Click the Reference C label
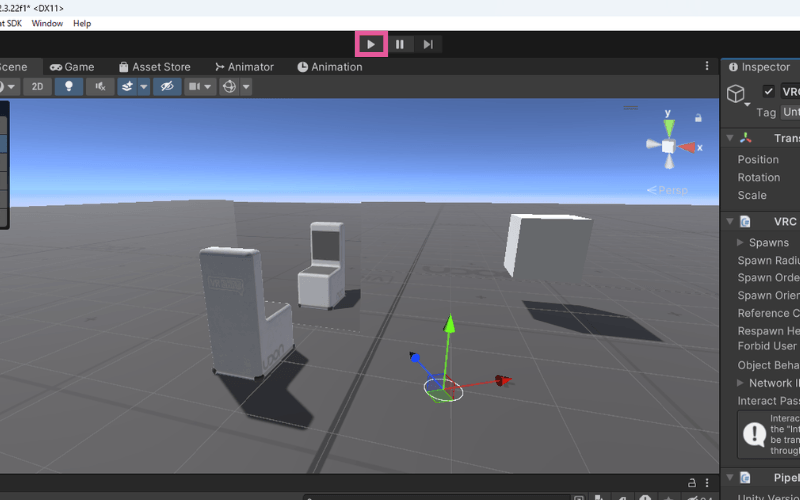This screenshot has height=500, width=800. [768, 313]
